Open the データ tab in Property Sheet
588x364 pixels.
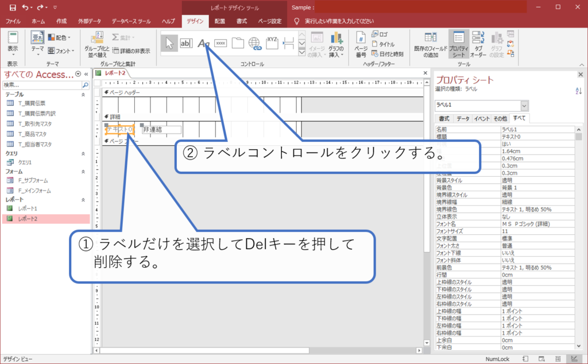pos(463,119)
